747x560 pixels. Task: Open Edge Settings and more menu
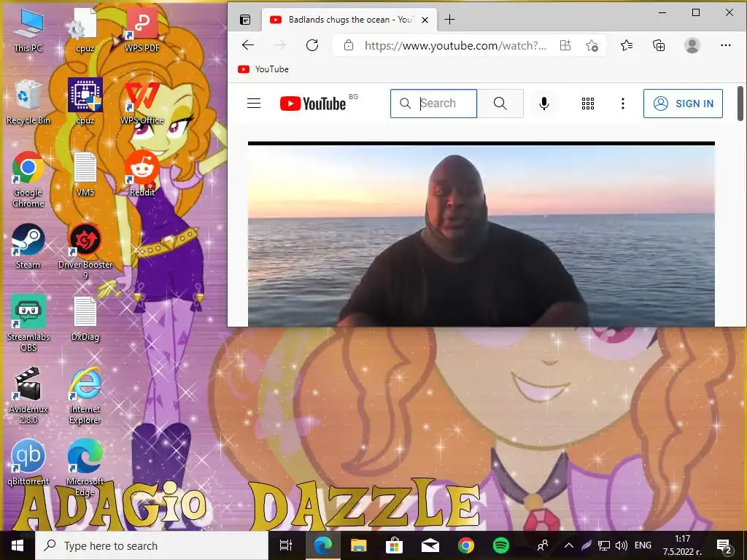tap(726, 45)
